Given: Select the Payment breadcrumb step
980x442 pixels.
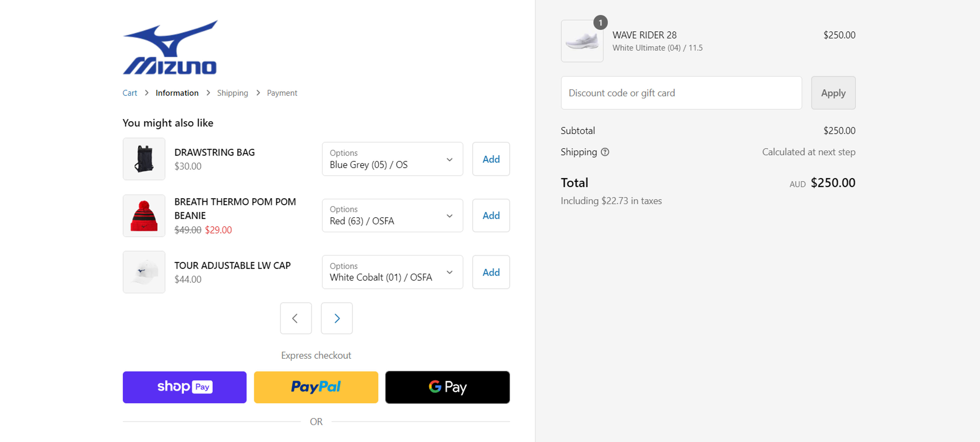Looking at the screenshot, I should (x=282, y=93).
